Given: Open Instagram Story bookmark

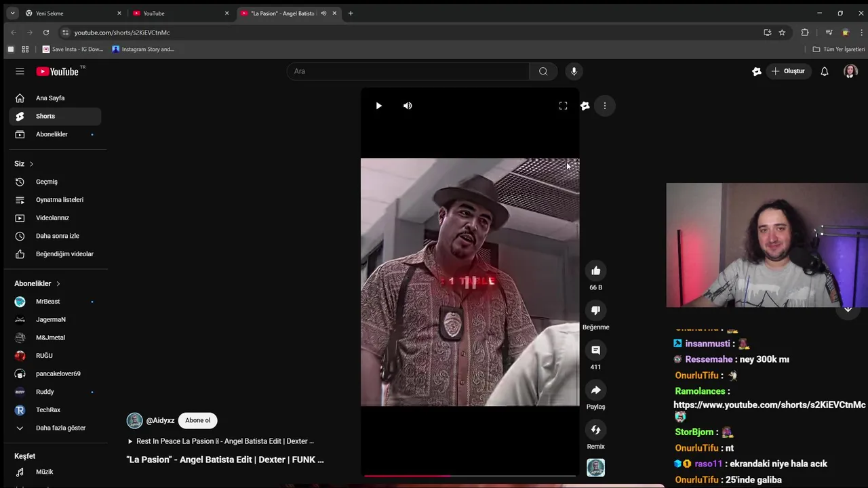Looking at the screenshot, I should coord(143,49).
